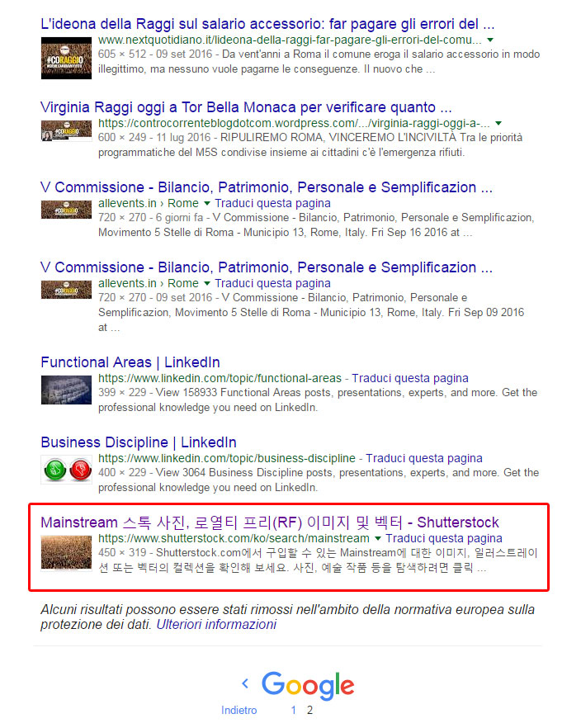Click 'Traduci questa pagina' in the Functional Areas result
Image resolution: width=581 pixels, height=728 pixels.
point(410,378)
